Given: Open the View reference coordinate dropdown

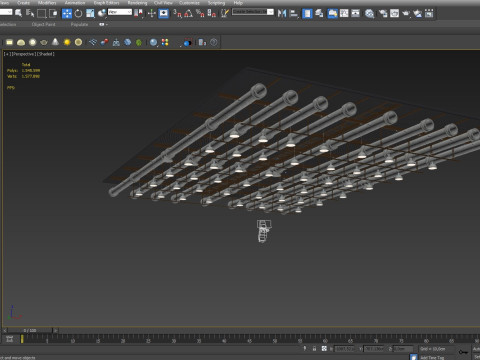Looking at the screenshot, I should (120, 12).
